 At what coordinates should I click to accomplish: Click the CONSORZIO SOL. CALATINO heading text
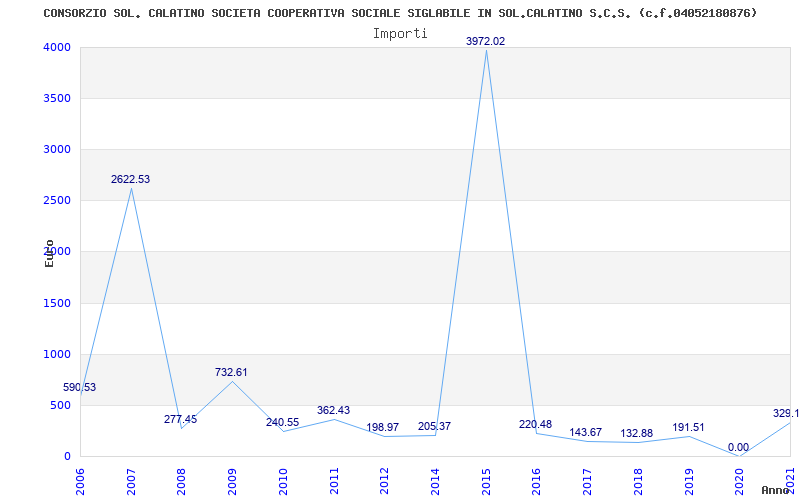pos(400,13)
